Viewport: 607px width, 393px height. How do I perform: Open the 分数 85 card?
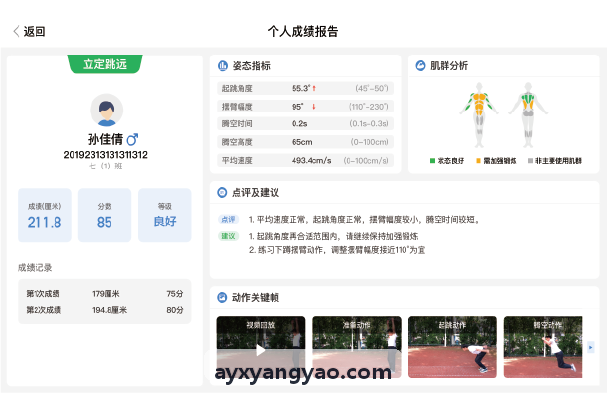[x=105, y=215]
